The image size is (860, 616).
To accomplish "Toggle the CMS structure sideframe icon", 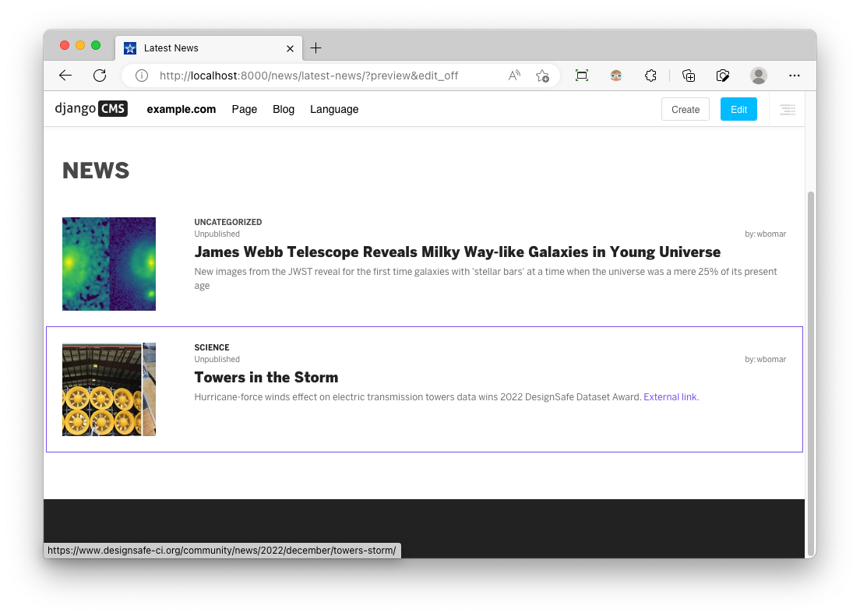I will [x=788, y=109].
